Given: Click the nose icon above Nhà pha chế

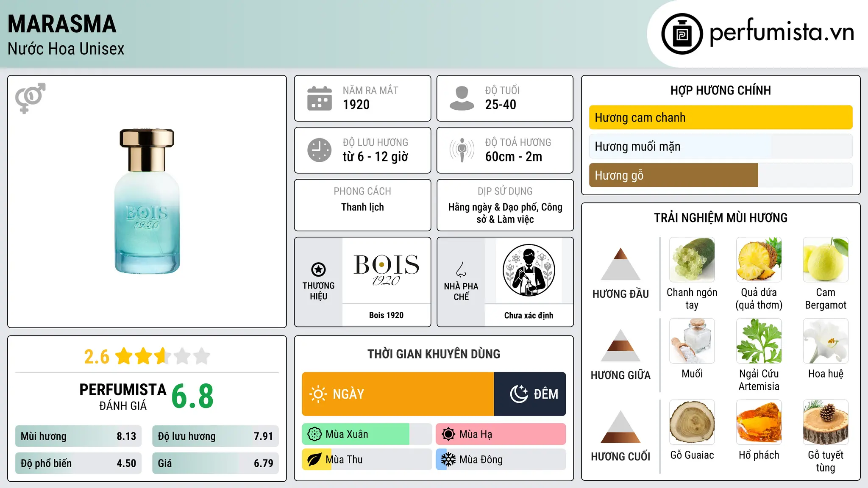Looking at the screenshot, I should (461, 269).
